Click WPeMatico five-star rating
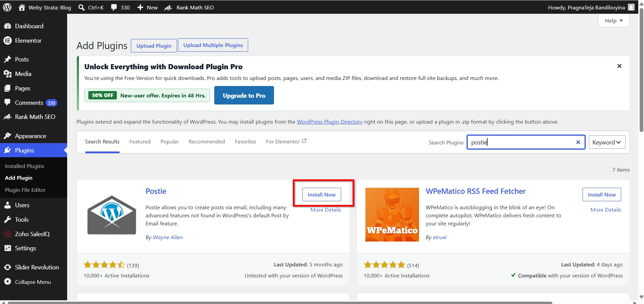Screen dimensions: 644x304 tap(384, 265)
